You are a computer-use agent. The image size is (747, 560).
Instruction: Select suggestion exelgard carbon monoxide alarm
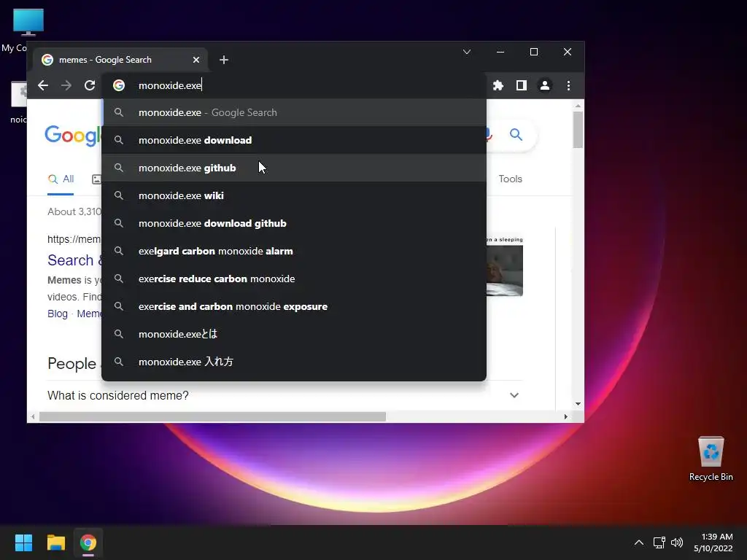(294, 251)
